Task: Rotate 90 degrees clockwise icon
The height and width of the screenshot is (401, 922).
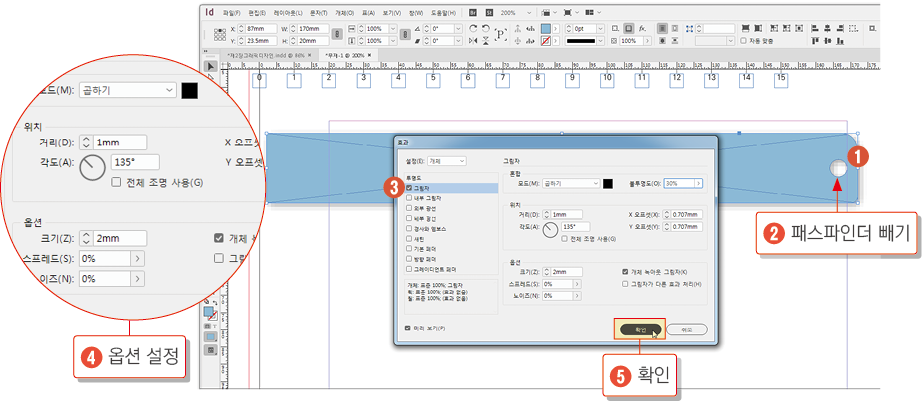Action: tap(473, 28)
